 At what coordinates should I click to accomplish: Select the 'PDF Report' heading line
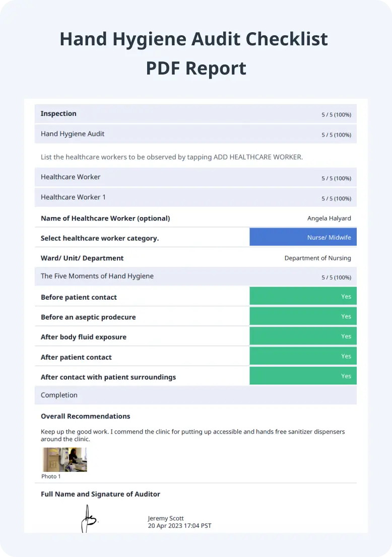pyautogui.click(x=196, y=68)
